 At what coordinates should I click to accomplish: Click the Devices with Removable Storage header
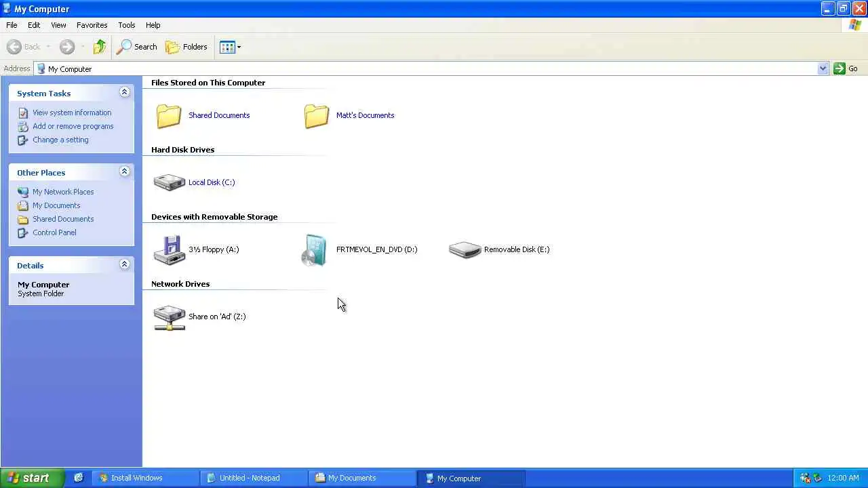coord(214,217)
